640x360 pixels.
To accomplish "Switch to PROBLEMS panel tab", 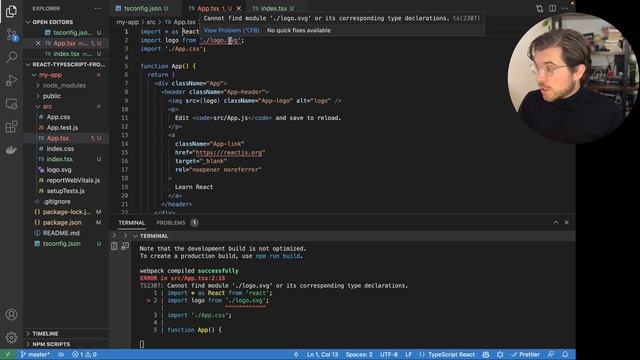I will point(177,222).
